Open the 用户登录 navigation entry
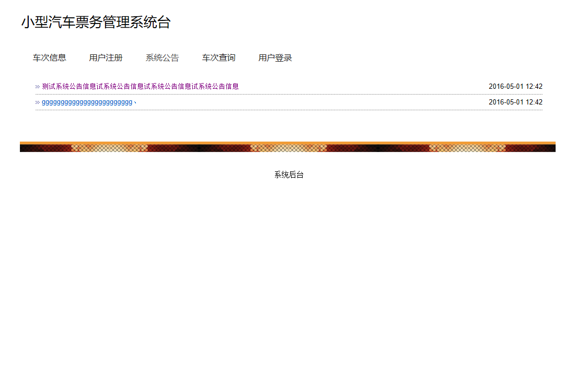The image size is (588, 372). coord(274,58)
